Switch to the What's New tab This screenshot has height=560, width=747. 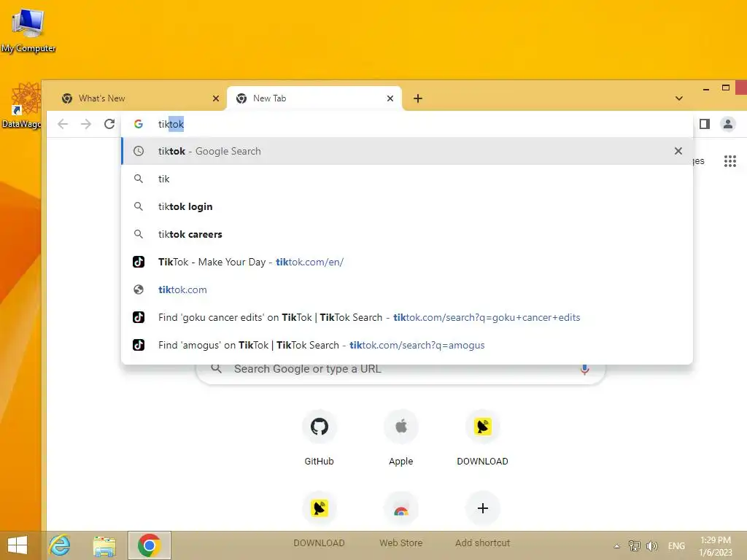(x=138, y=98)
